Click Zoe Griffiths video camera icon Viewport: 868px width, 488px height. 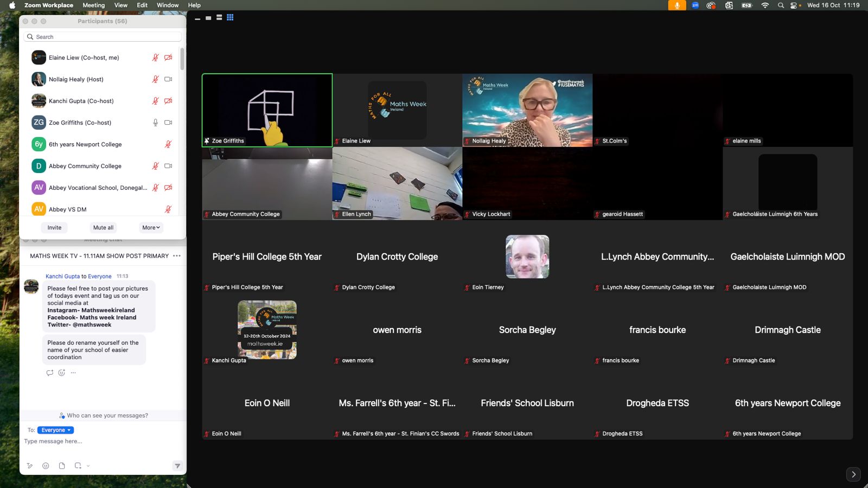(x=168, y=123)
